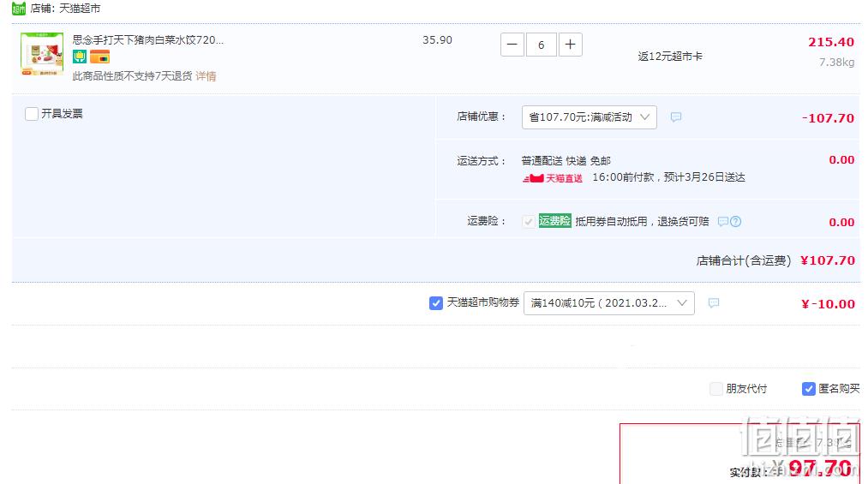Click message icon beside shopping coupon dropdown
This screenshot has height=484, width=868.
click(714, 303)
